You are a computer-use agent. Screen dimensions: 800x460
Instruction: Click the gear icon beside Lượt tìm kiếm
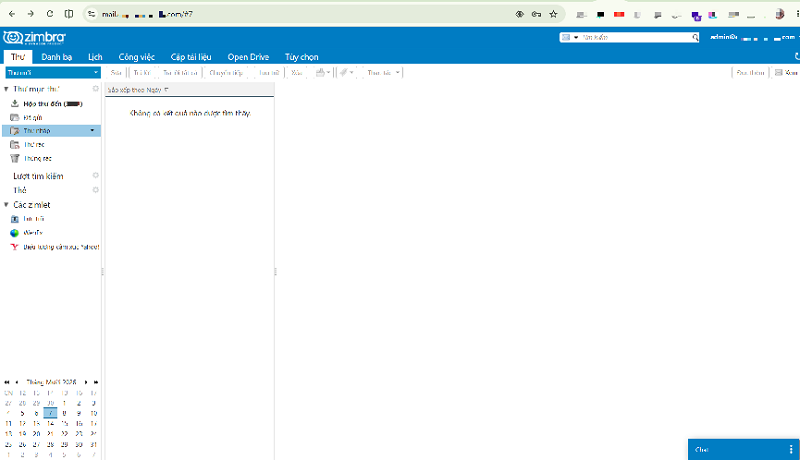[x=95, y=175]
